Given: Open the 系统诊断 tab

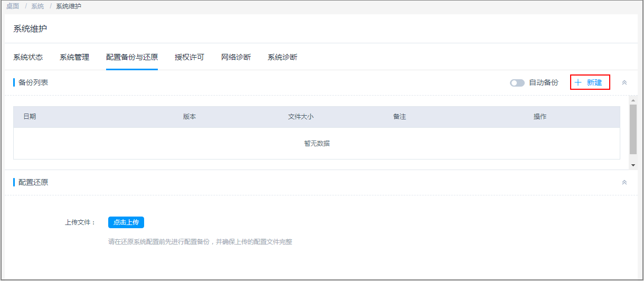Looking at the screenshot, I should (282, 57).
